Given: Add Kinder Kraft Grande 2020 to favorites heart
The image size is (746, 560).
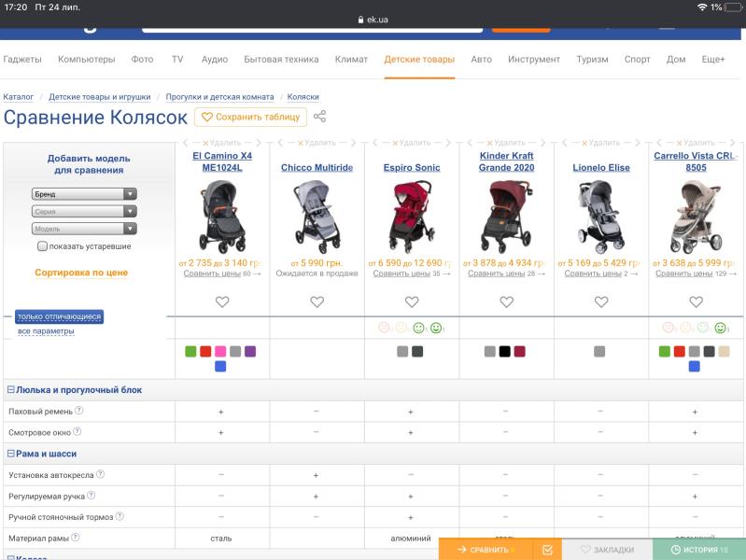Looking at the screenshot, I should click(x=507, y=301).
